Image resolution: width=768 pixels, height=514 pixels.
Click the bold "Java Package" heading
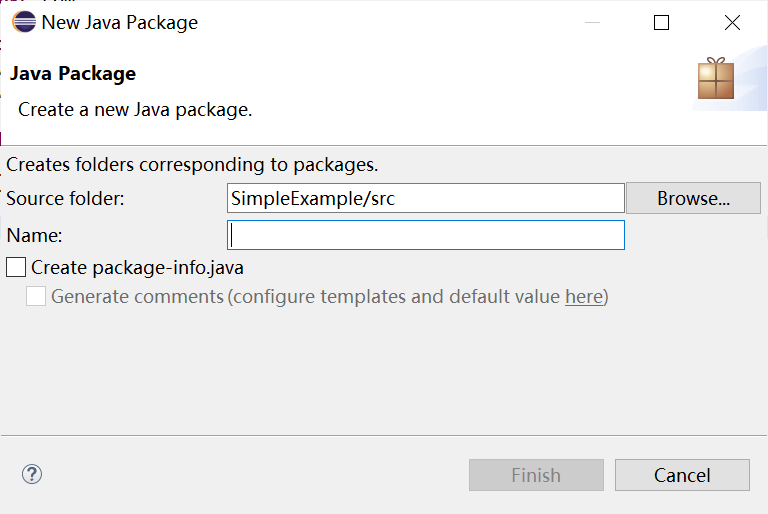click(73, 73)
